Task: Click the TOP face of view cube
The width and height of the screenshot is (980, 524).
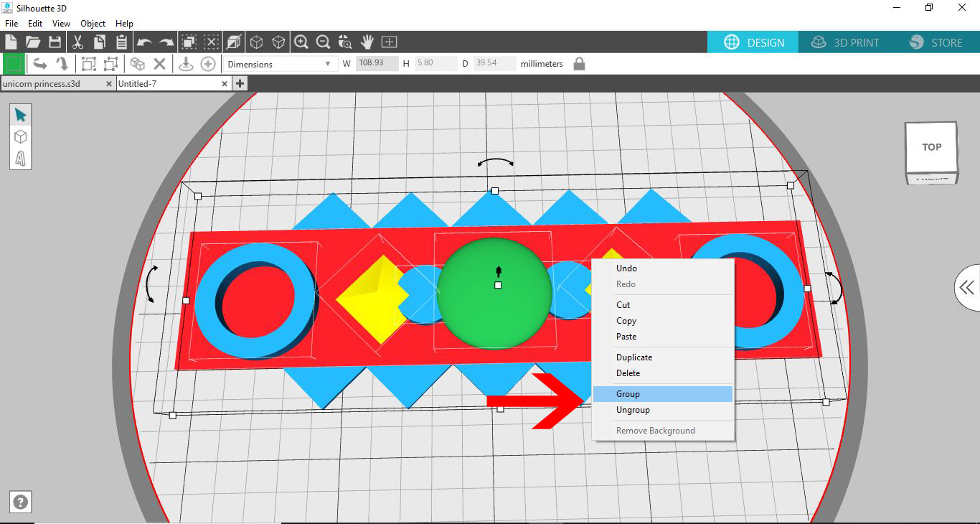Action: [x=931, y=147]
